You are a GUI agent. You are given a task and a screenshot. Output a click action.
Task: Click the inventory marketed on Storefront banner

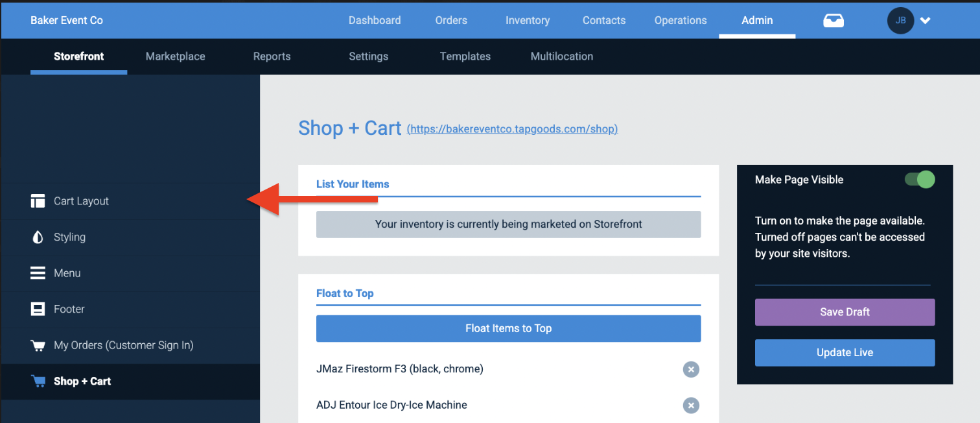[508, 224]
